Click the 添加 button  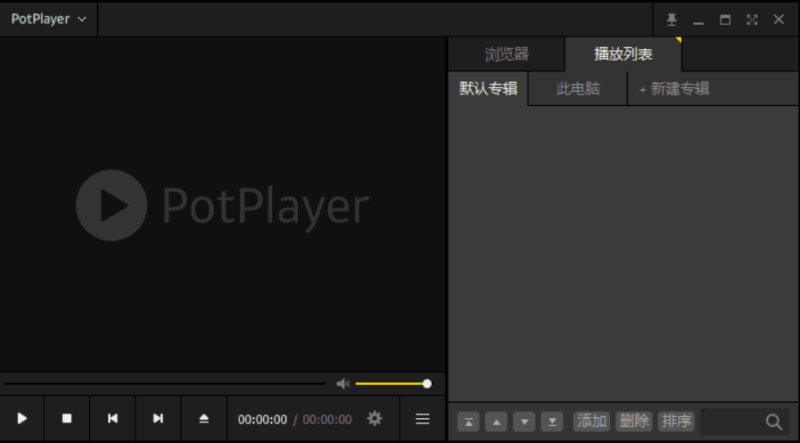(592, 421)
